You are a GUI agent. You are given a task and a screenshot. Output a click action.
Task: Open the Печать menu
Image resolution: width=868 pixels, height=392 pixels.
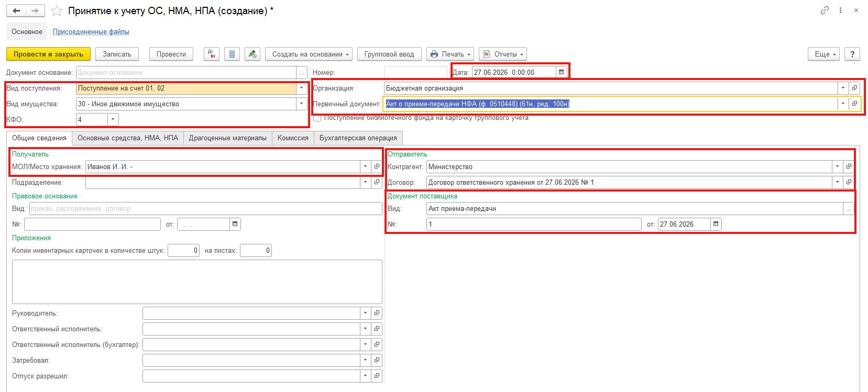click(x=450, y=54)
